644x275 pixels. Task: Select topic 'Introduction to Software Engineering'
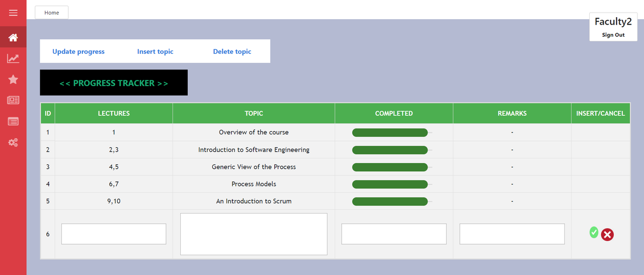(x=254, y=150)
